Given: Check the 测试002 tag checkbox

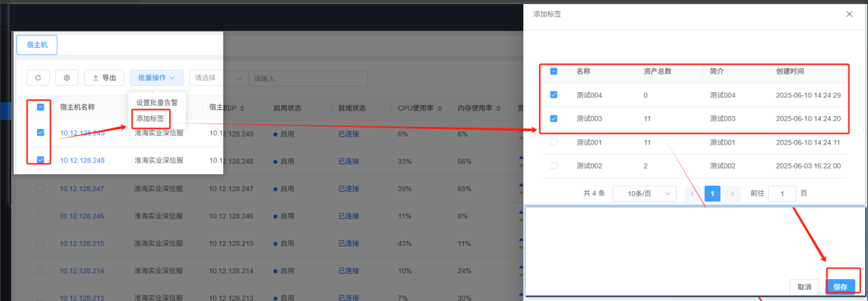Looking at the screenshot, I should coord(554,166).
